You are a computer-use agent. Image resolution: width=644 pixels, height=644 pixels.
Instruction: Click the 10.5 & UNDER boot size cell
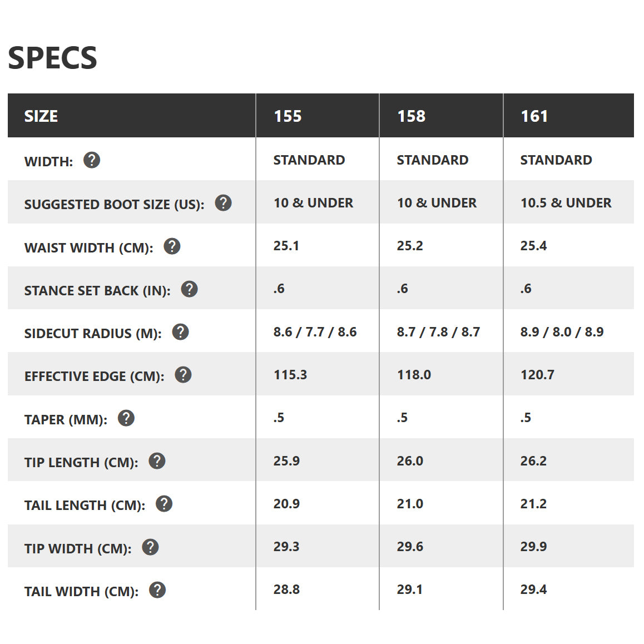tap(566, 203)
